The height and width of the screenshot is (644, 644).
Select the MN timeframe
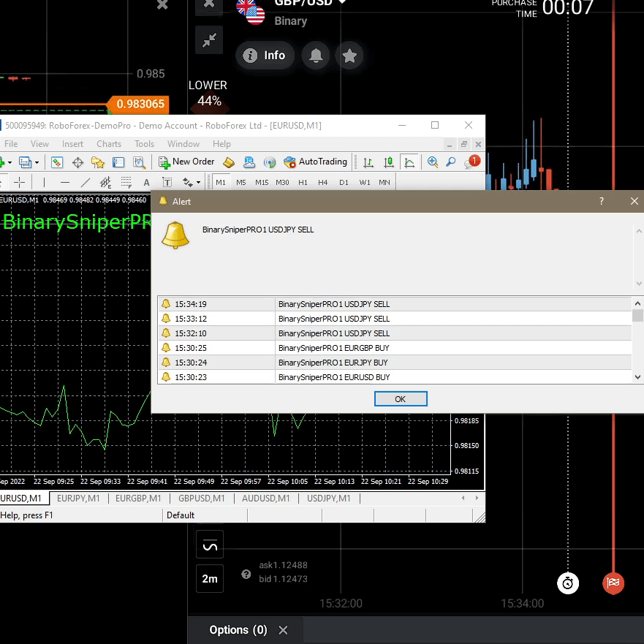coord(384,182)
